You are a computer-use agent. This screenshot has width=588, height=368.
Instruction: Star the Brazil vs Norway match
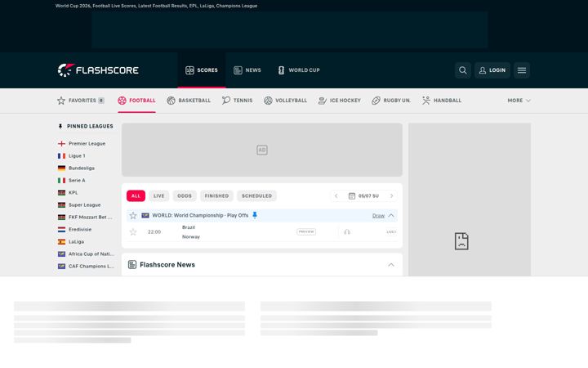(x=133, y=232)
